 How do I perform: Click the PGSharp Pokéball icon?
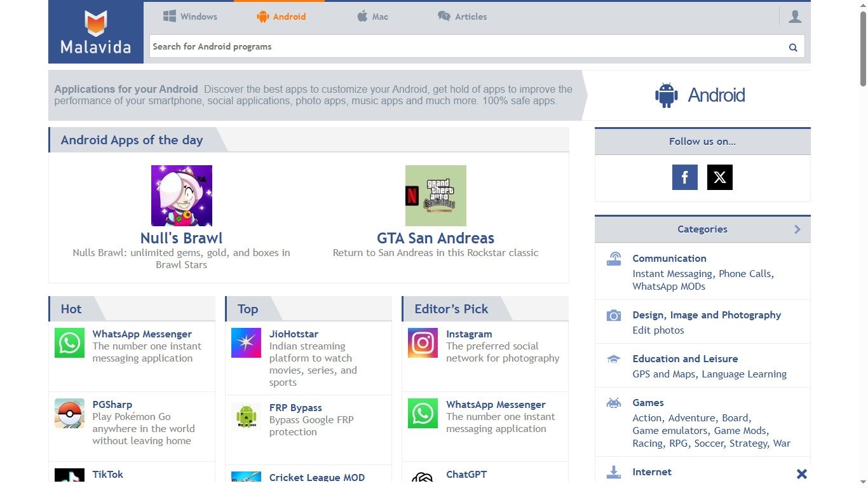coord(69,414)
